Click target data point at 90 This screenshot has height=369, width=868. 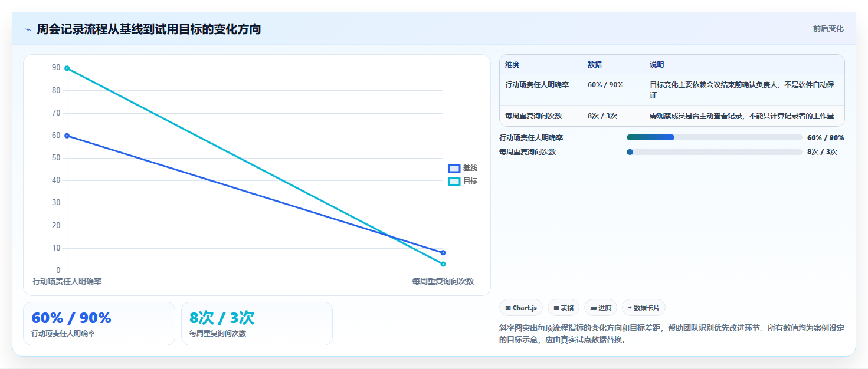click(x=67, y=68)
